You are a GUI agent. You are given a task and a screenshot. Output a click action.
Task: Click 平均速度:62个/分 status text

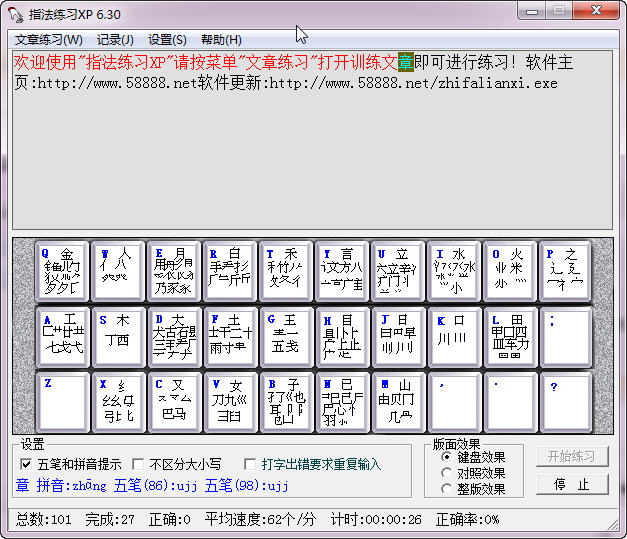coord(260,520)
